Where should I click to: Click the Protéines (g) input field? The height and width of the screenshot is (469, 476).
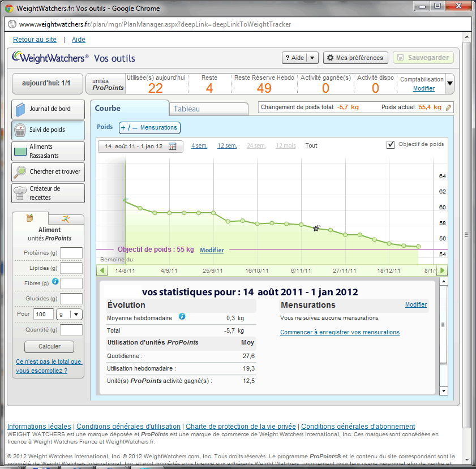coord(71,253)
